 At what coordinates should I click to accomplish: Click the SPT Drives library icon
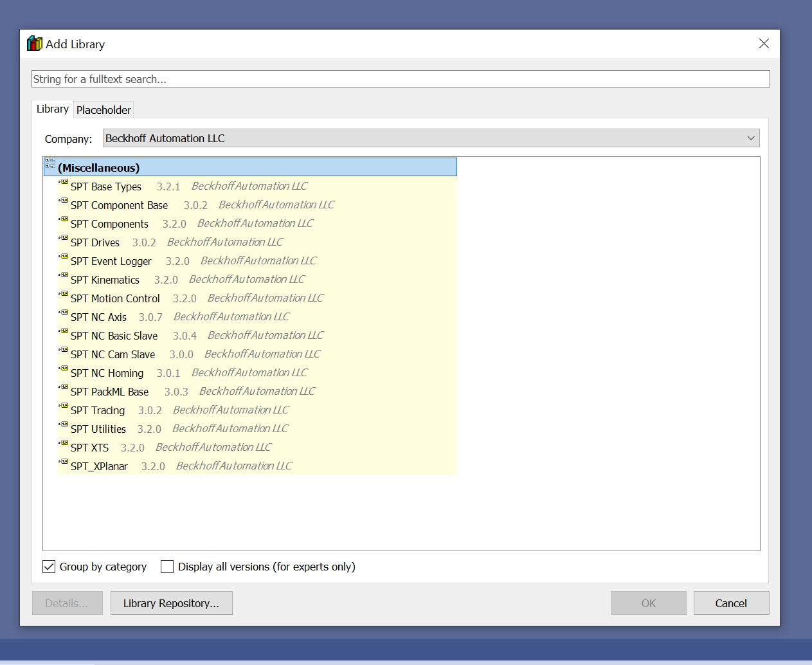64,239
